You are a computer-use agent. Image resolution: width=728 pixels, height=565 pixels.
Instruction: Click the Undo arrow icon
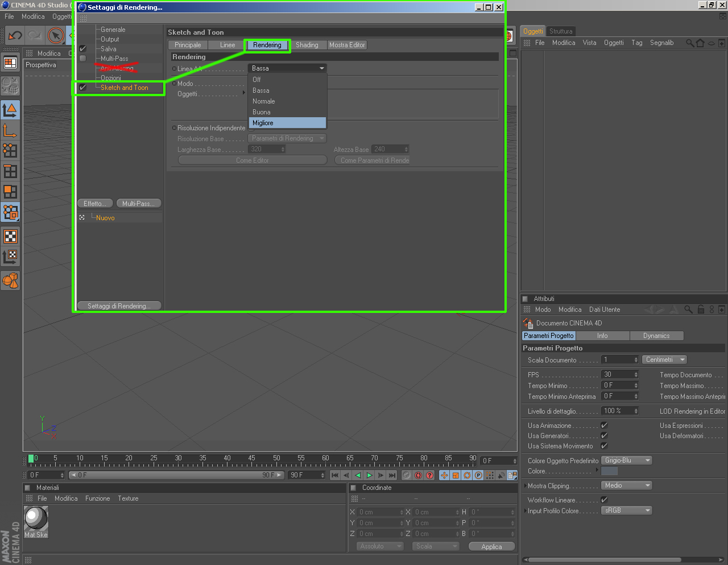15,35
